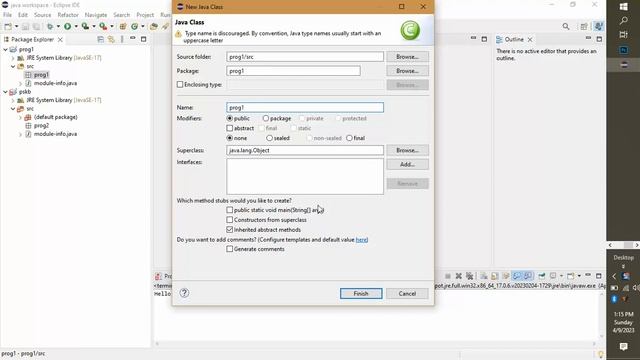The width and height of the screenshot is (640, 360).
Task: Check the abstract modifier checkbox
Action: (230, 128)
